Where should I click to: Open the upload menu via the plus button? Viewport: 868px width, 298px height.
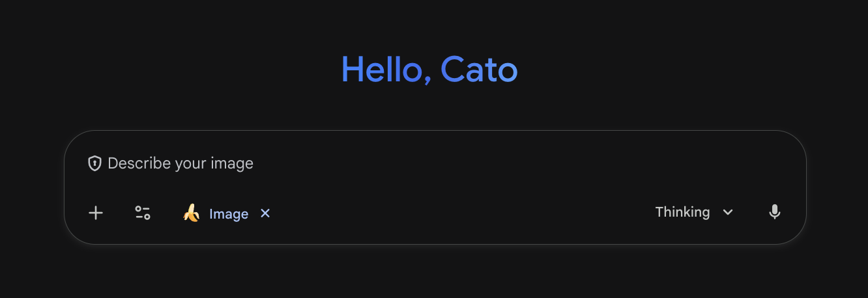(x=96, y=213)
